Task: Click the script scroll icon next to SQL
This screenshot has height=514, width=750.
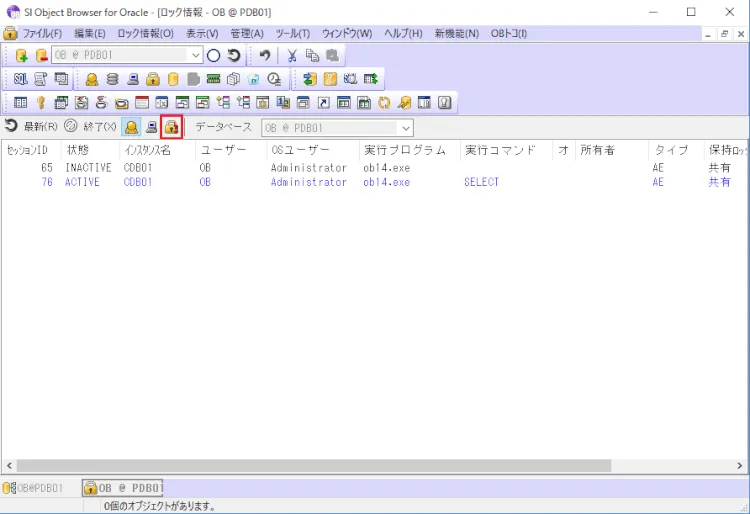Action: 41,79
